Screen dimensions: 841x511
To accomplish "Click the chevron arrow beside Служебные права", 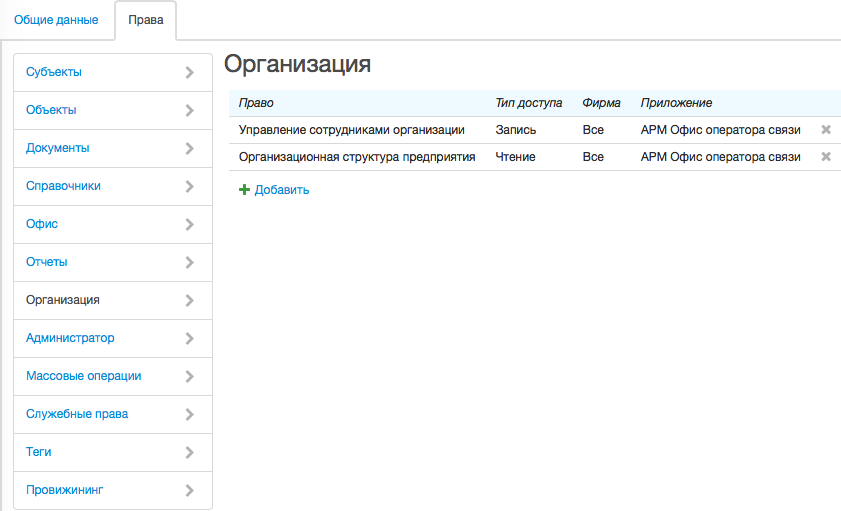I will [189, 415].
